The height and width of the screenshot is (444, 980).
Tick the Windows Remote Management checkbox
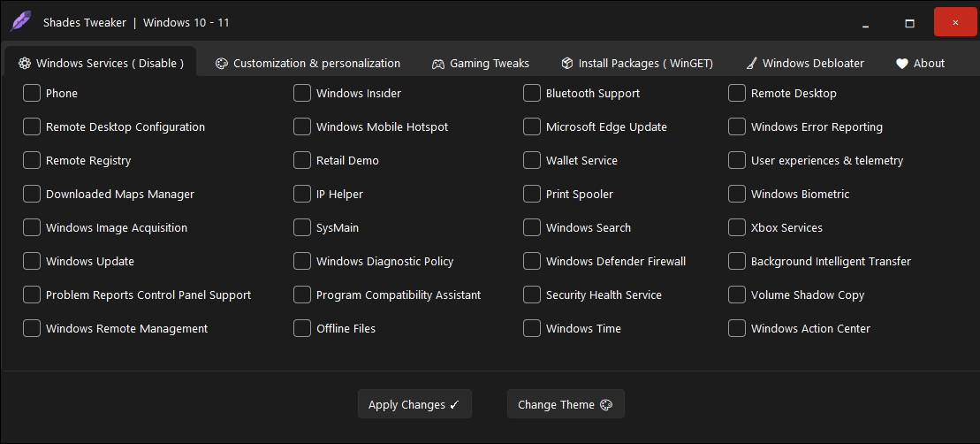tap(32, 328)
